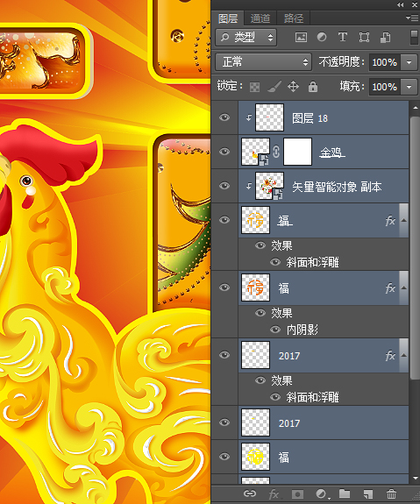Viewport: 420px width, 504px height.
Task: Filter for shape layers icon
Action: [x=364, y=38]
